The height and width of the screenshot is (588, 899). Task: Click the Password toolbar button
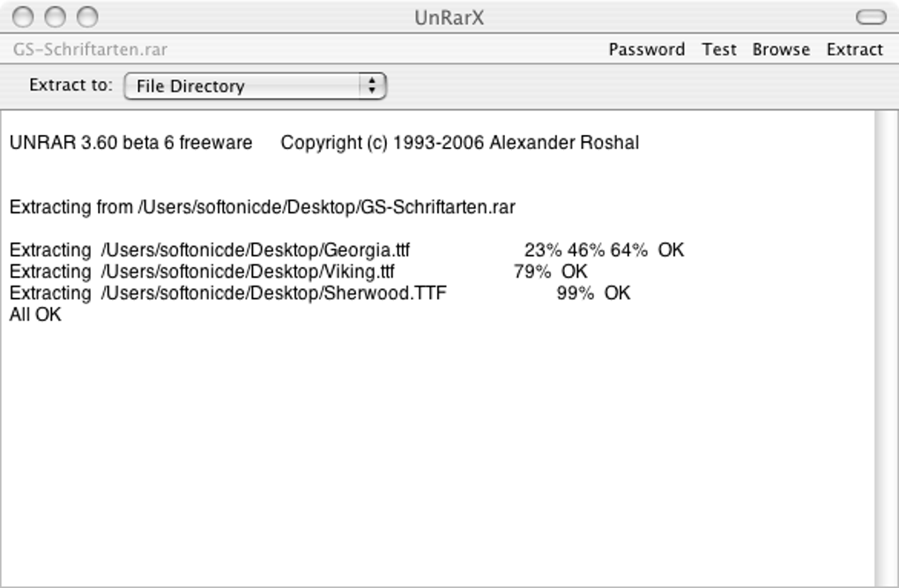[x=646, y=49]
